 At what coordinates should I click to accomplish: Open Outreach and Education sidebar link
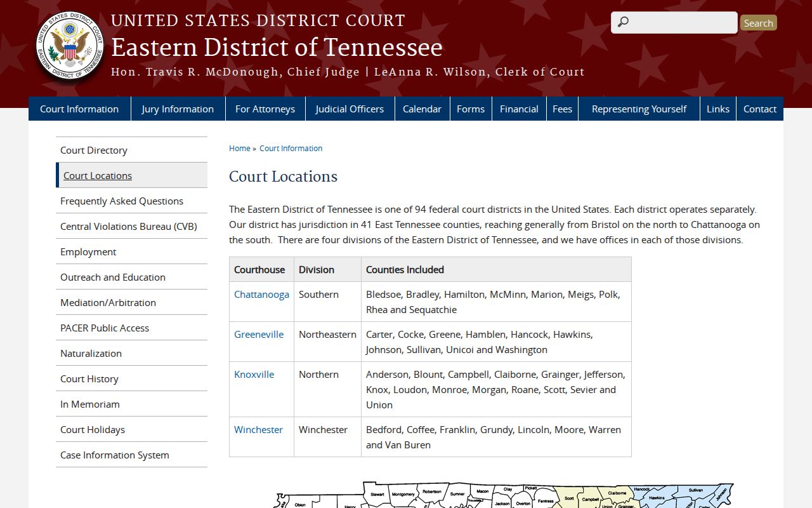tap(131, 277)
